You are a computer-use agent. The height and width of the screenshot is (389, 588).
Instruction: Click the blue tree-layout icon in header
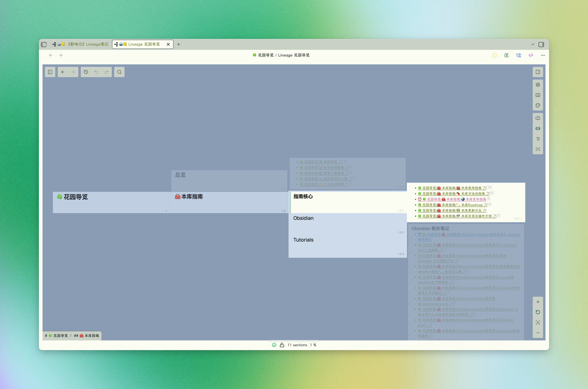(x=519, y=55)
